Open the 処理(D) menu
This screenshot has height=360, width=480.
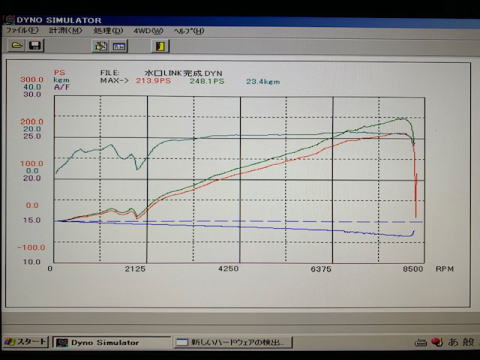point(108,31)
